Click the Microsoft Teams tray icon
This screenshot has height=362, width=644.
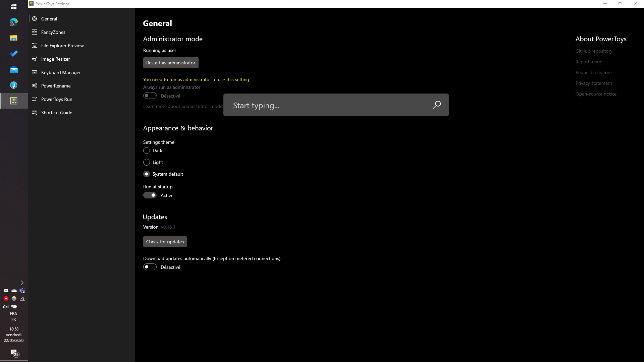(22, 291)
